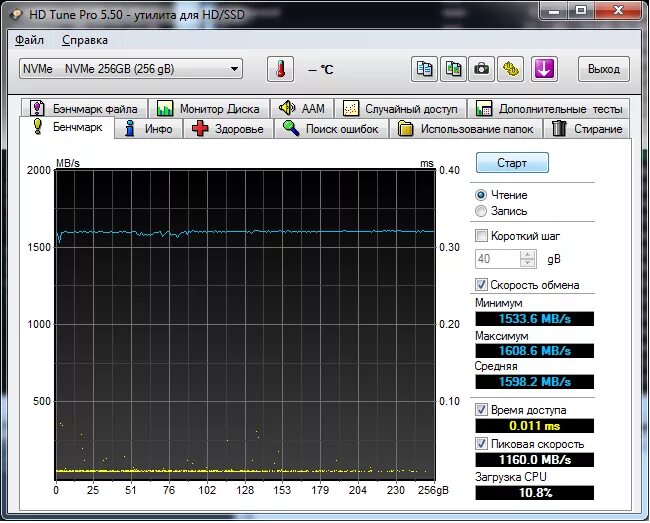The width and height of the screenshot is (650, 523).
Task: Save screenshot camera icon
Action: (481, 69)
